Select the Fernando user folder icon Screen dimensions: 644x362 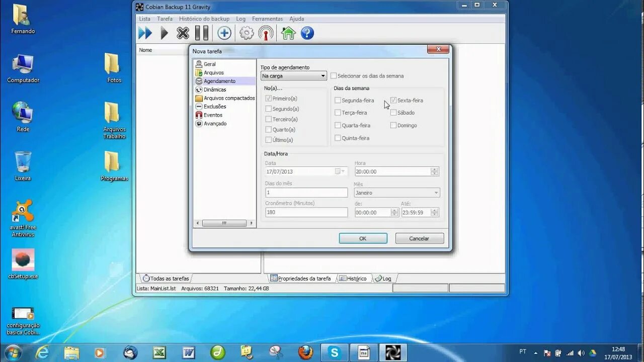click(x=23, y=19)
